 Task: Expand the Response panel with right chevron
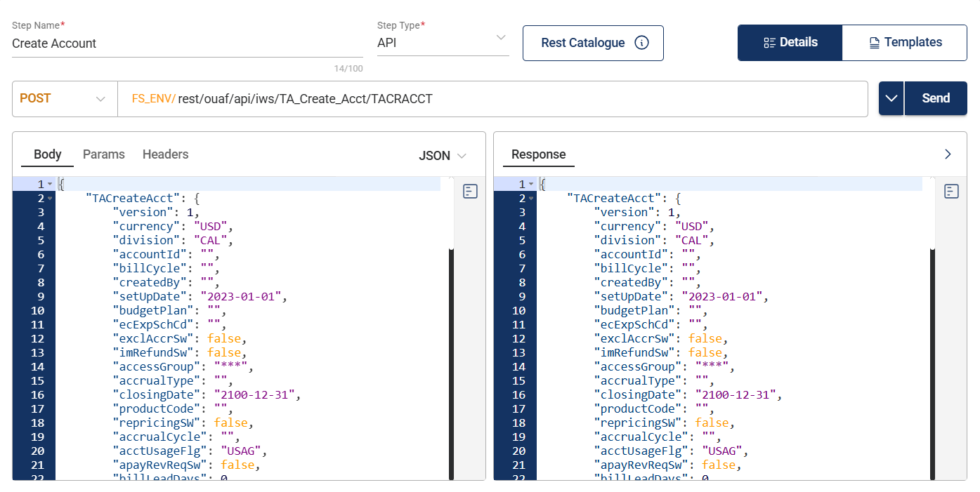[948, 154]
